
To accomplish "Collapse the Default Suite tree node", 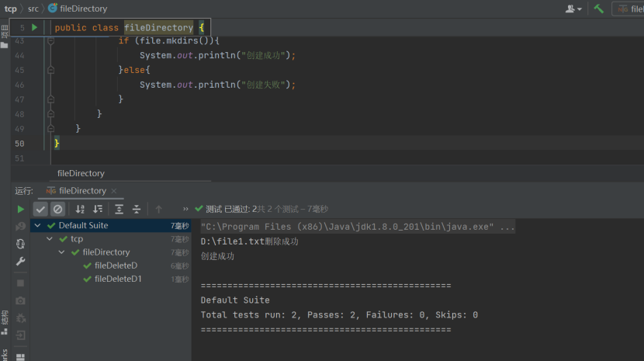I will point(39,226).
